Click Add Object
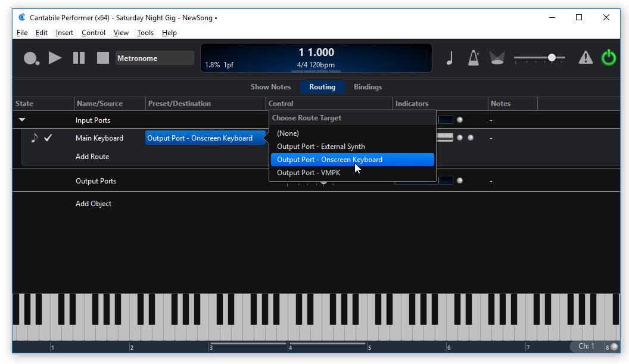This screenshot has width=629, height=364. click(94, 204)
